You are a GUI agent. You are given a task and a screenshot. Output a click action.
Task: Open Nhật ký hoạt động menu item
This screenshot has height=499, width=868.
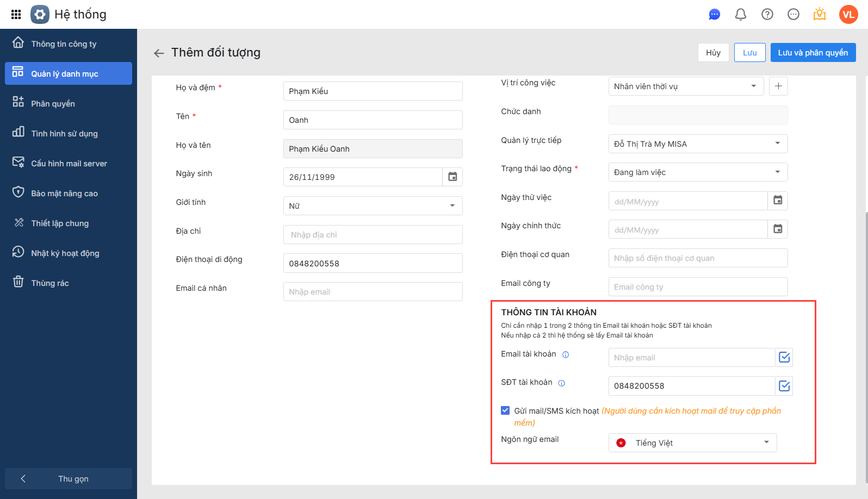65,253
